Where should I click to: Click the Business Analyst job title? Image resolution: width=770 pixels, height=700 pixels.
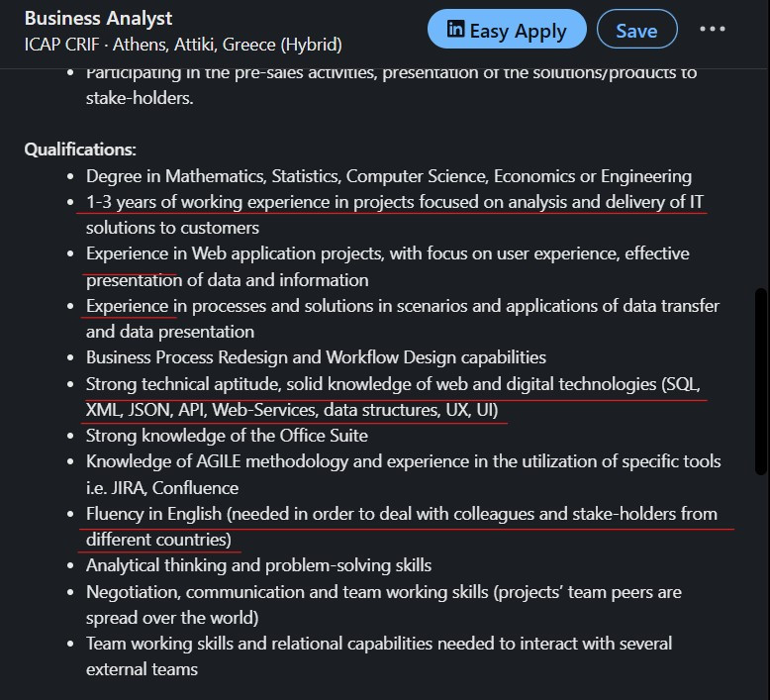[x=98, y=19]
